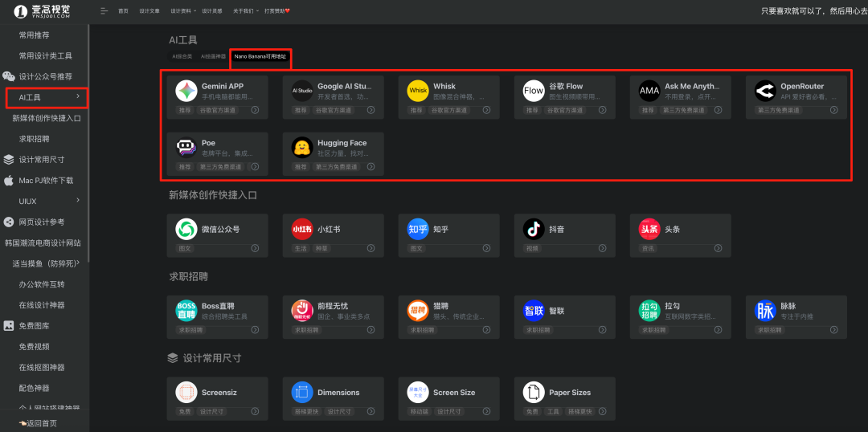Click the arrow button on 知乎 card
Image resolution: width=868 pixels, height=432 pixels.
click(486, 248)
